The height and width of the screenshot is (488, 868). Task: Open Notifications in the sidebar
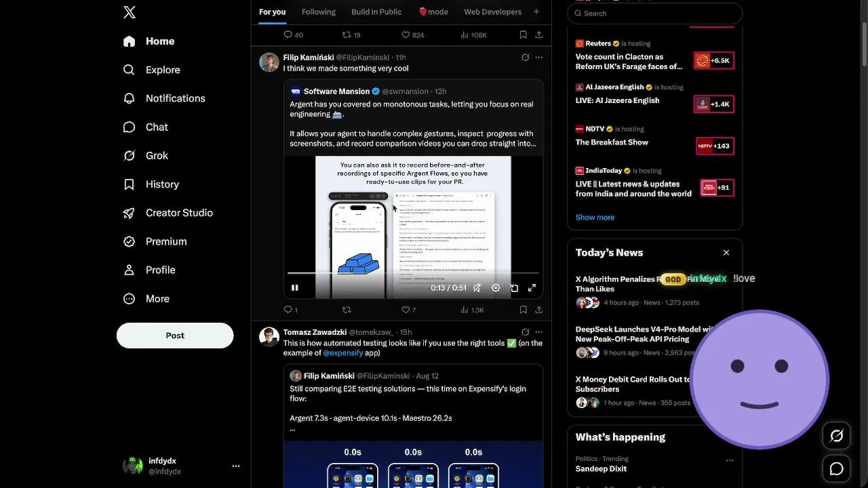tap(164, 98)
